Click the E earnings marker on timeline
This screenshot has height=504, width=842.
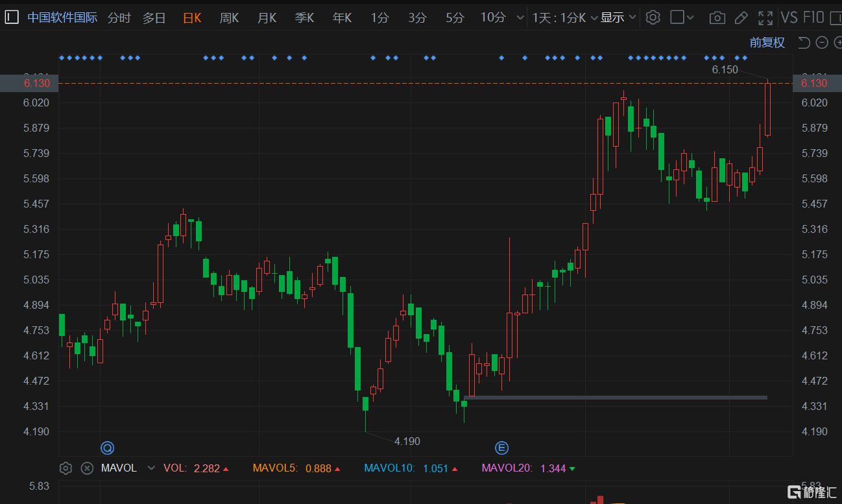501,448
